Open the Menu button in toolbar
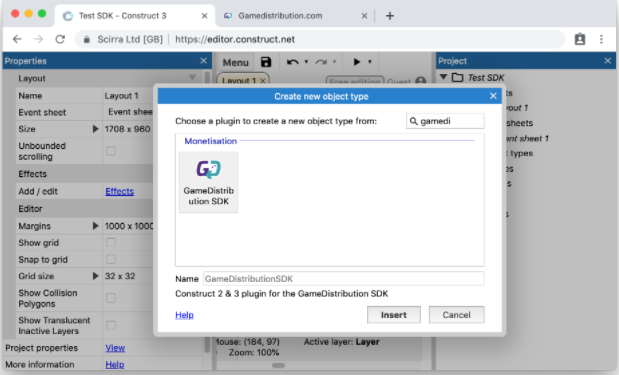This screenshot has width=619, height=375. click(x=235, y=62)
